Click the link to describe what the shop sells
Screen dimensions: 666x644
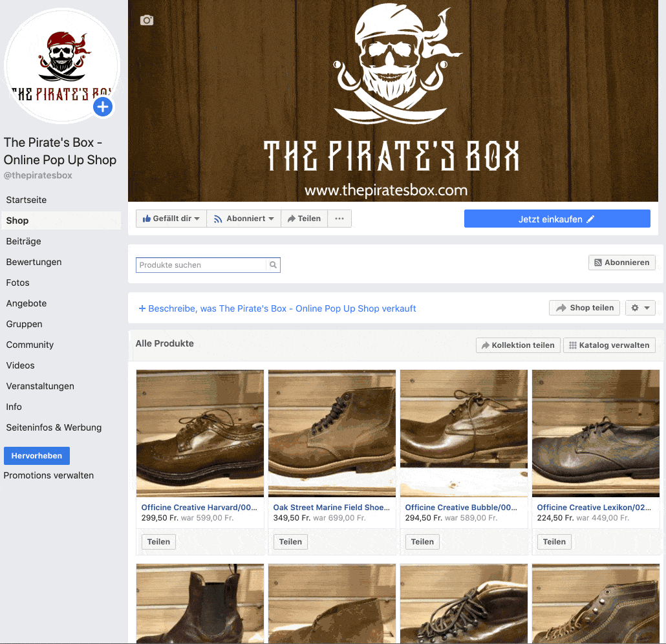click(x=278, y=308)
